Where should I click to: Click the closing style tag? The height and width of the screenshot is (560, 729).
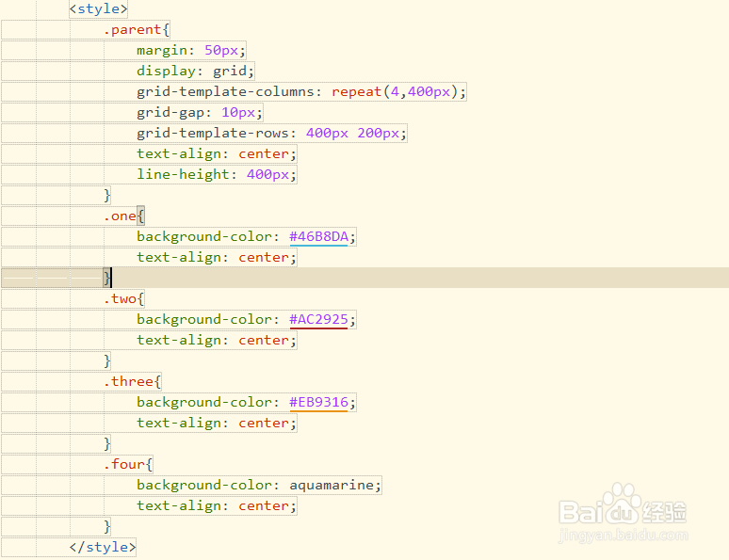point(103,547)
